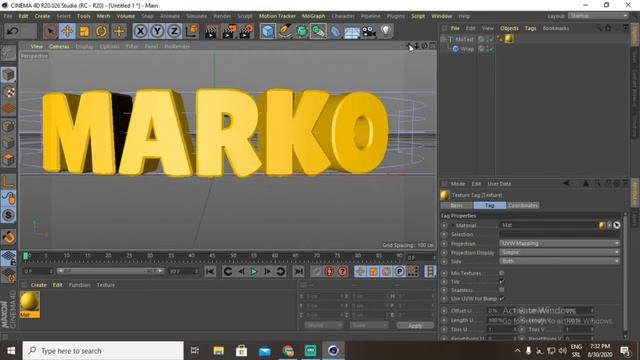Open the File menu in main menu bar
This screenshot has width=640, height=360.
tap(8, 16)
